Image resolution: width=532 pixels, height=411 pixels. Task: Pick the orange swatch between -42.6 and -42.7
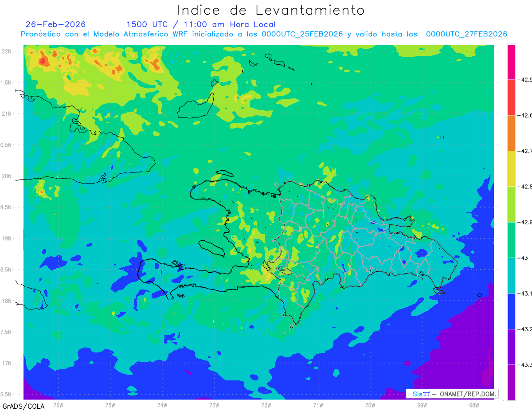511,133
